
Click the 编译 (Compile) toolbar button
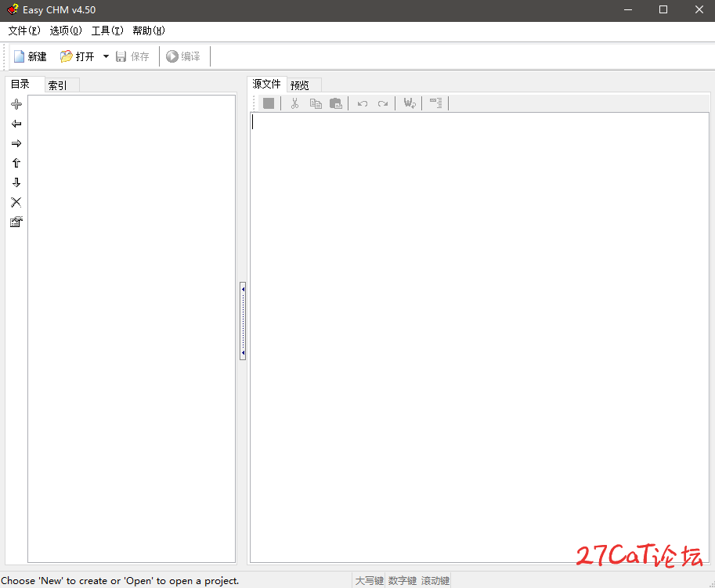[183, 56]
